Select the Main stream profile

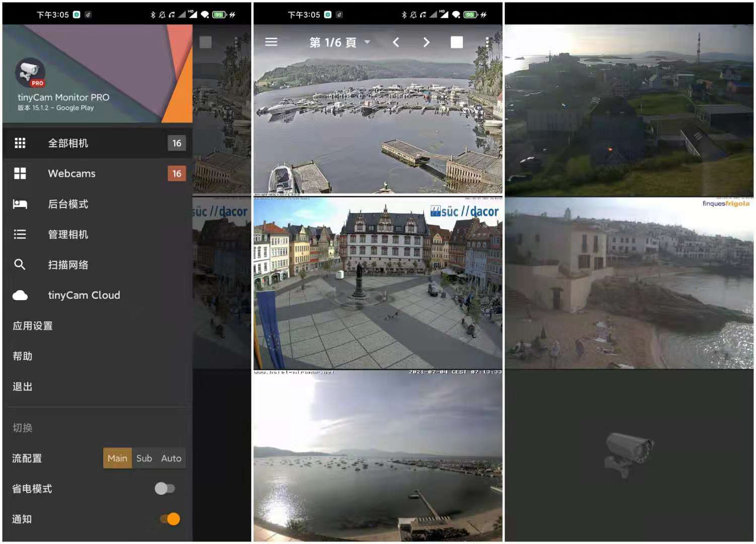pos(117,458)
